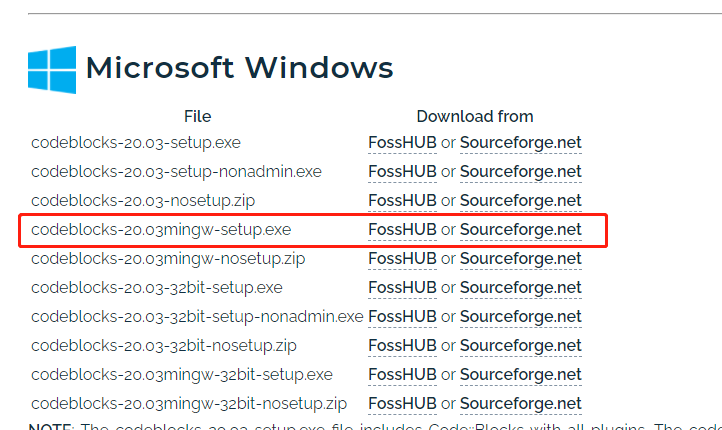Click FossHUB for codeblocks-20.03-32bit-setup-nonadmin.exe
The height and width of the screenshot is (430, 722).
click(402, 317)
